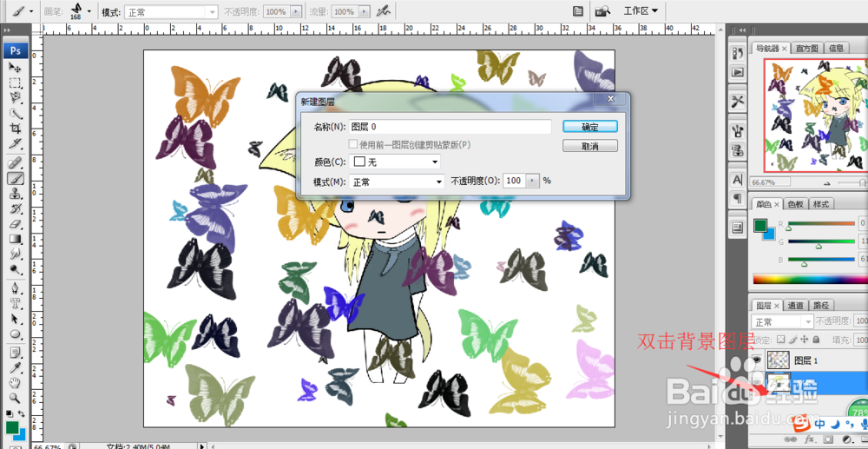Select the Clone Stamp tool
This screenshot has width=868, height=449.
(16, 193)
